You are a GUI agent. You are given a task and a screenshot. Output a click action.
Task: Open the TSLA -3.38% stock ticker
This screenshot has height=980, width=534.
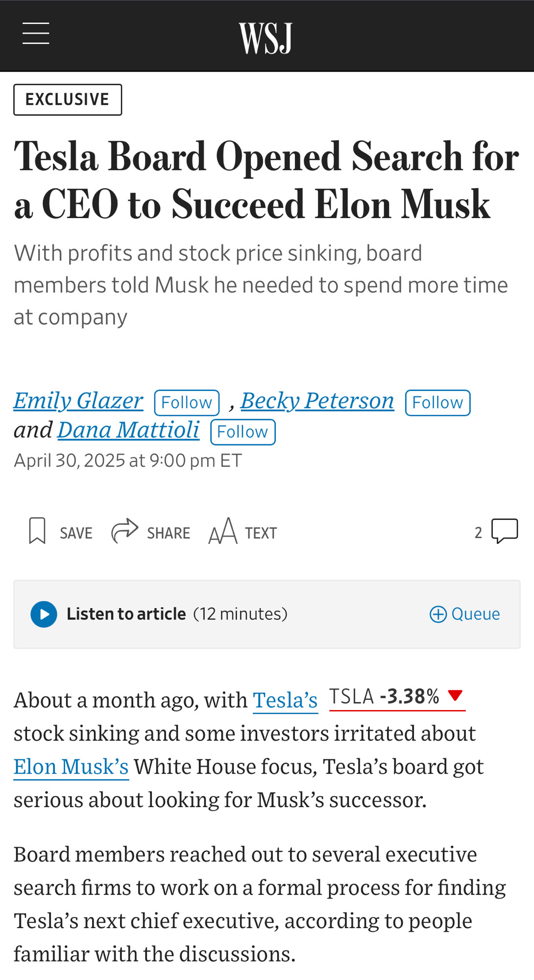[397, 697]
